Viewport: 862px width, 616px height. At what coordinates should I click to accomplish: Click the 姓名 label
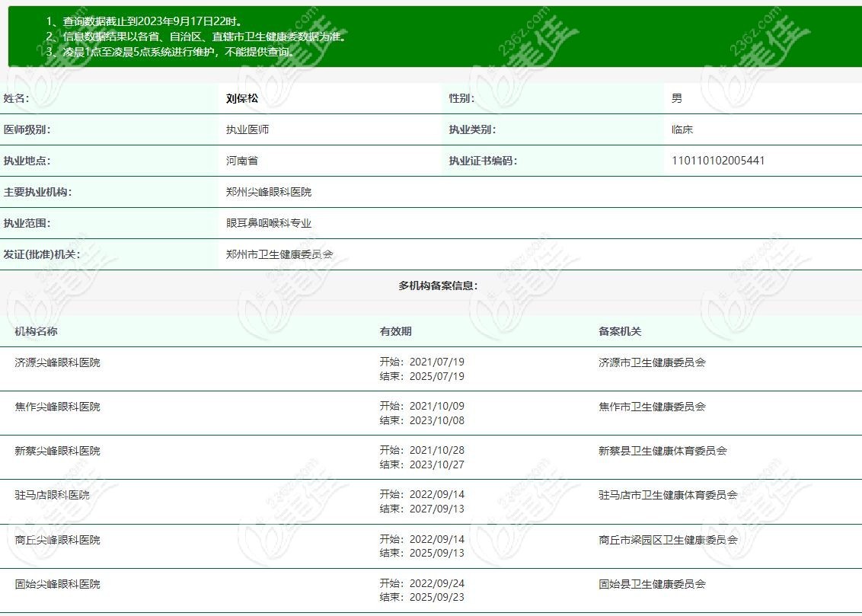[x=16, y=98]
